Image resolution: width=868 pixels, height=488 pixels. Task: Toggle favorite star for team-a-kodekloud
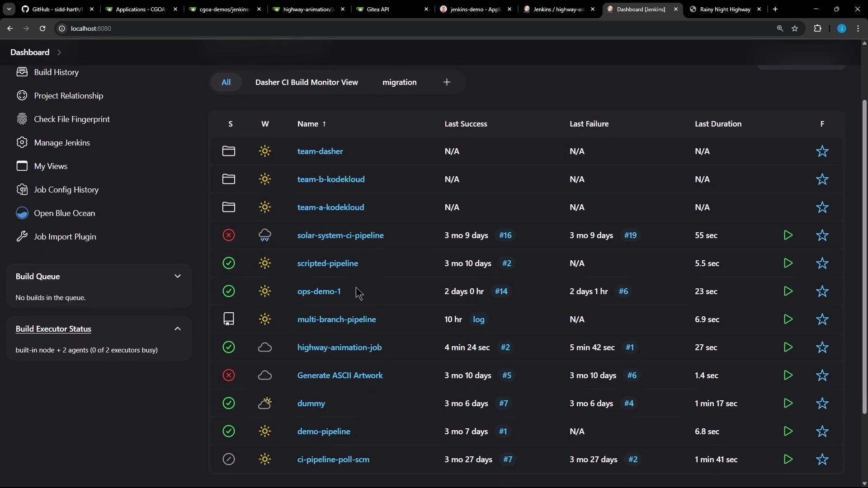click(822, 207)
